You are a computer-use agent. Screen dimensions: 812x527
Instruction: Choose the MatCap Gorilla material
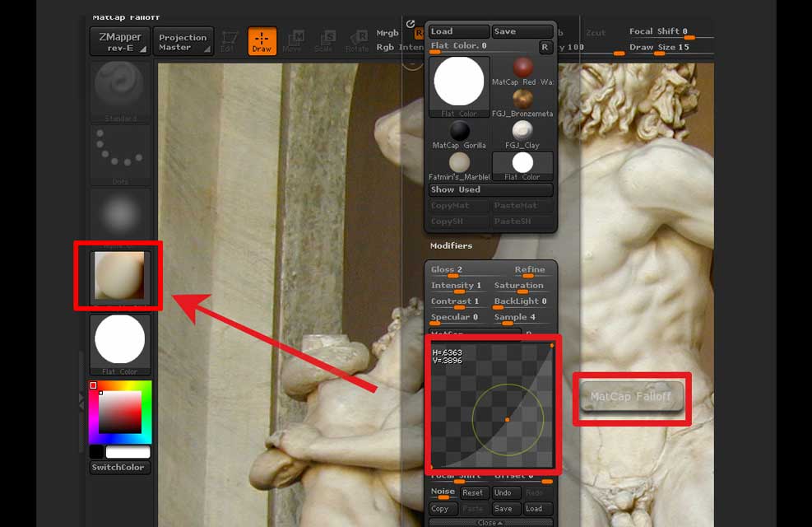tap(459, 133)
